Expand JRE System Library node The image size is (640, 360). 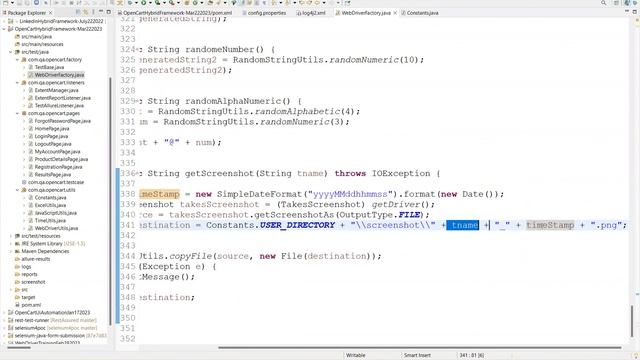pos(11,244)
